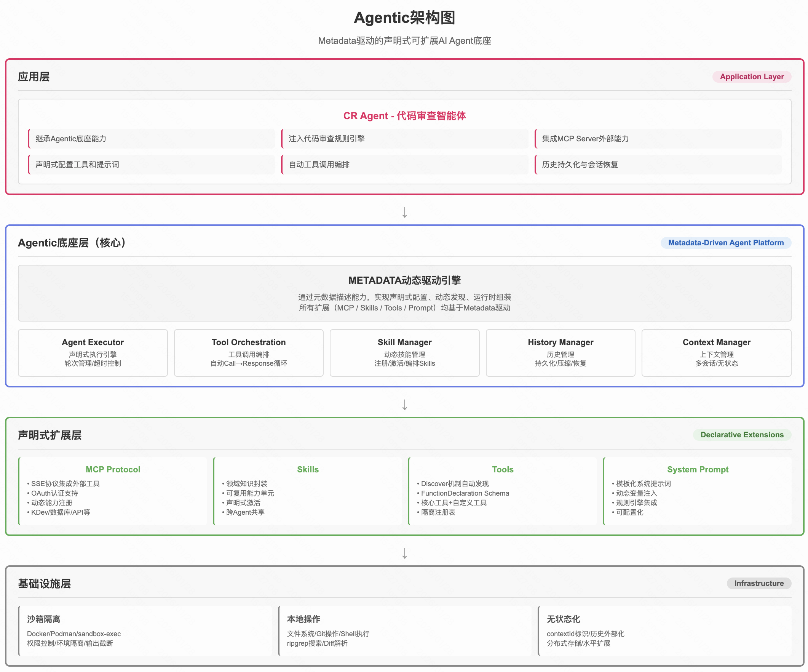Click the arrow below the 应用层 box
808x672 pixels.
click(x=404, y=213)
